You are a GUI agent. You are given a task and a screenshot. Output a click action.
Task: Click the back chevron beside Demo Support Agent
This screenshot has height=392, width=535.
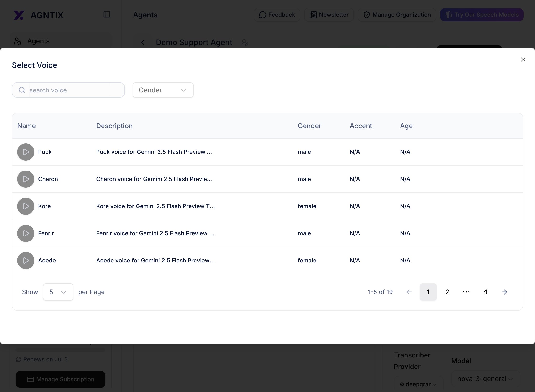[143, 42]
